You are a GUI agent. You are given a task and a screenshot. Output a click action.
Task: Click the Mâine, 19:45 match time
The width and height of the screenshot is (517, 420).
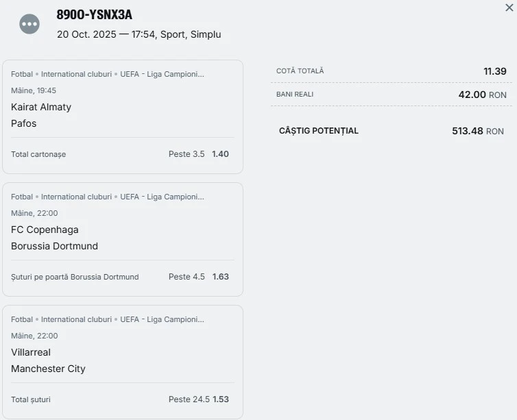click(34, 90)
